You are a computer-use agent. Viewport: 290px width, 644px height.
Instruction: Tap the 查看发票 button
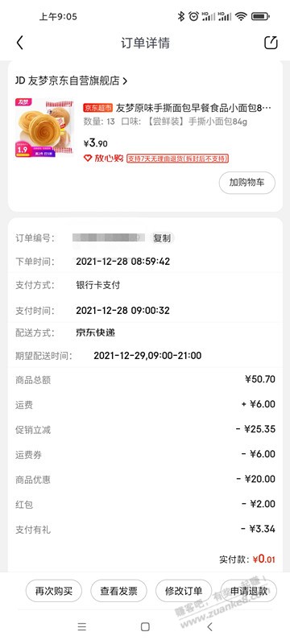(x=118, y=591)
